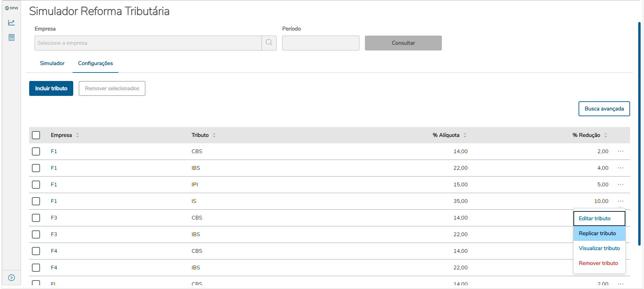Screen dimensions: 644x289
Task: Check the F1 IS row checkbox
Action: [36, 201]
